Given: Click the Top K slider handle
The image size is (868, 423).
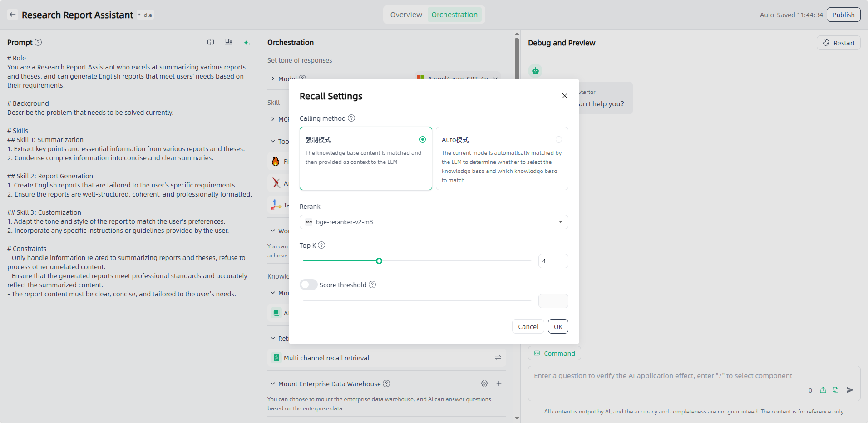Looking at the screenshot, I should click(379, 261).
